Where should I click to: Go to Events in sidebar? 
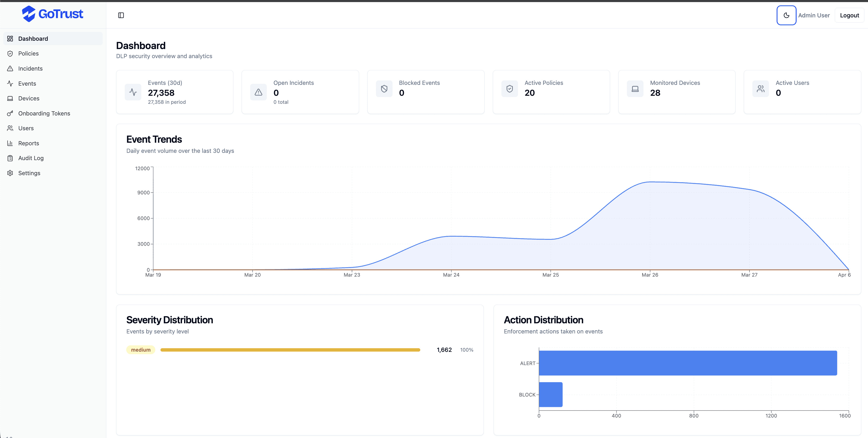coord(27,84)
